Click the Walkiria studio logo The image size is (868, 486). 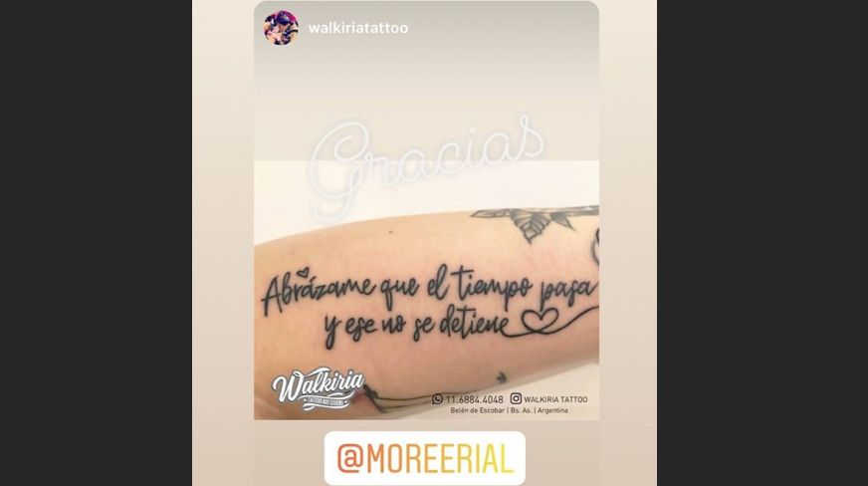318,387
